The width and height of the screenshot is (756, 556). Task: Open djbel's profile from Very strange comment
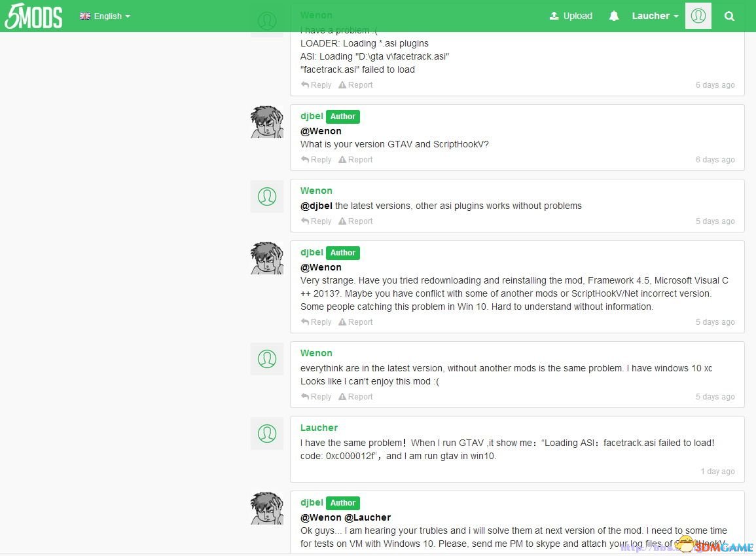312,252
